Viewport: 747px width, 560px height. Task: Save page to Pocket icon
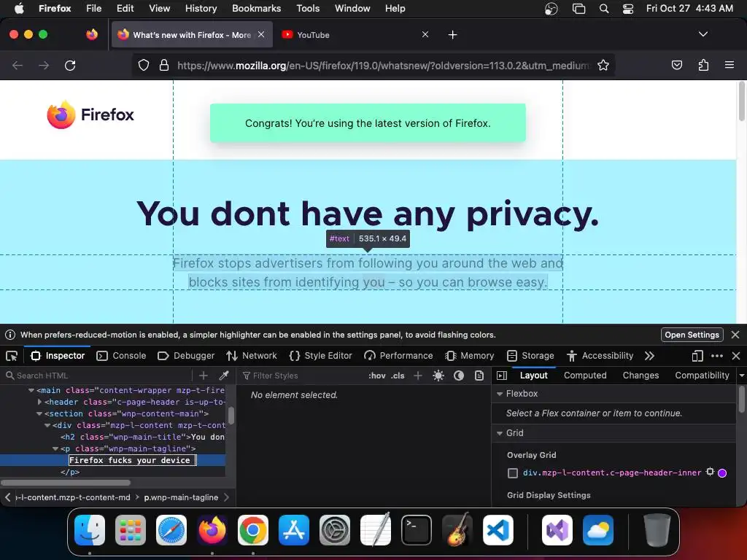click(x=676, y=65)
